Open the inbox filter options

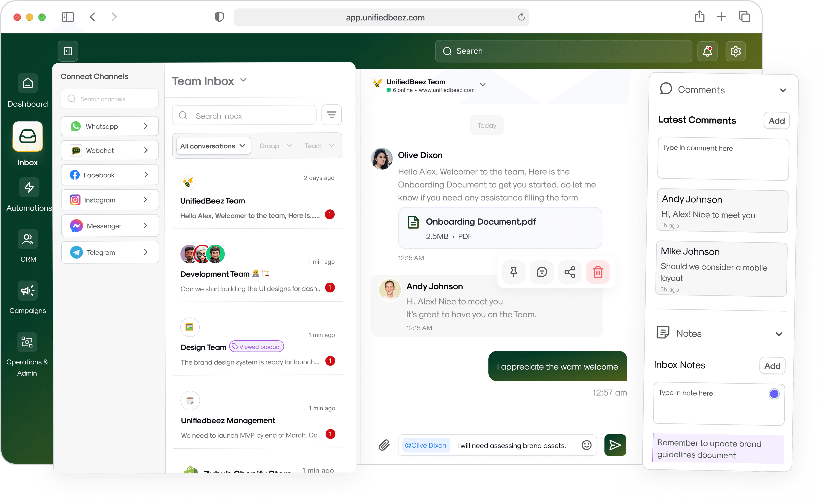tap(332, 115)
